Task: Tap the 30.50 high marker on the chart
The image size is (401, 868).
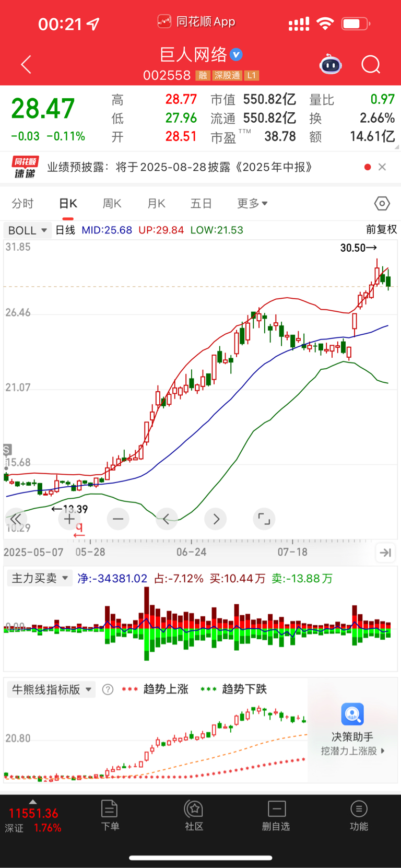Action: 358,248
